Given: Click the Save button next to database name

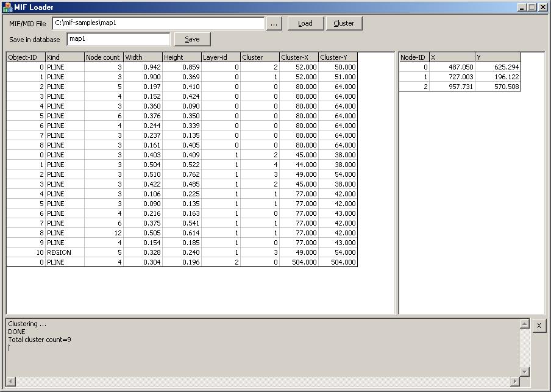Looking at the screenshot, I should point(192,39).
